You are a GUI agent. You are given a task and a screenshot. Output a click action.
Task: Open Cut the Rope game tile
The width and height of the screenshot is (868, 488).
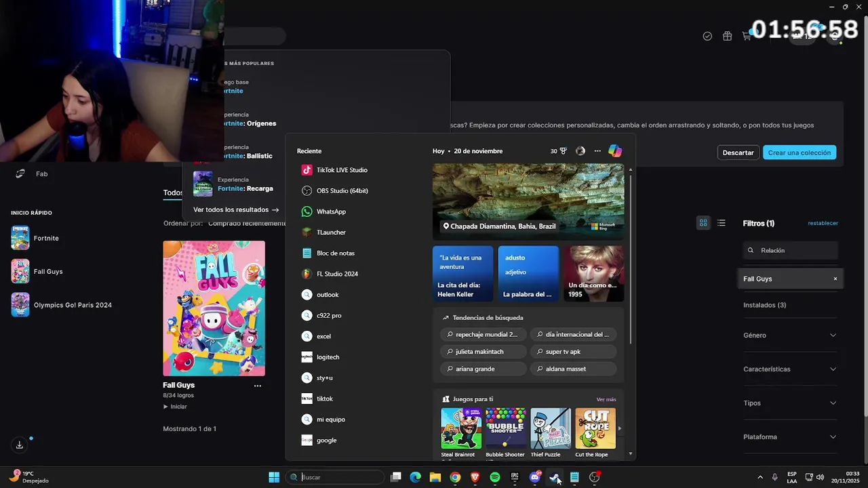tap(595, 433)
